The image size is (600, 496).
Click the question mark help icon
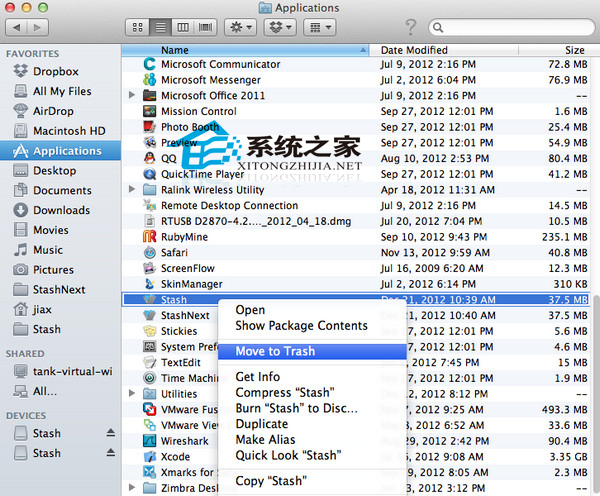[x=411, y=27]
